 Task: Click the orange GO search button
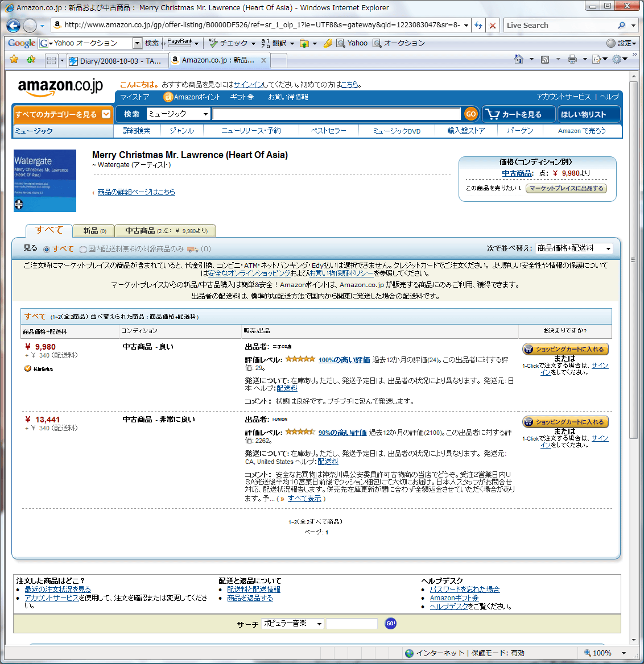pos(470,114)
